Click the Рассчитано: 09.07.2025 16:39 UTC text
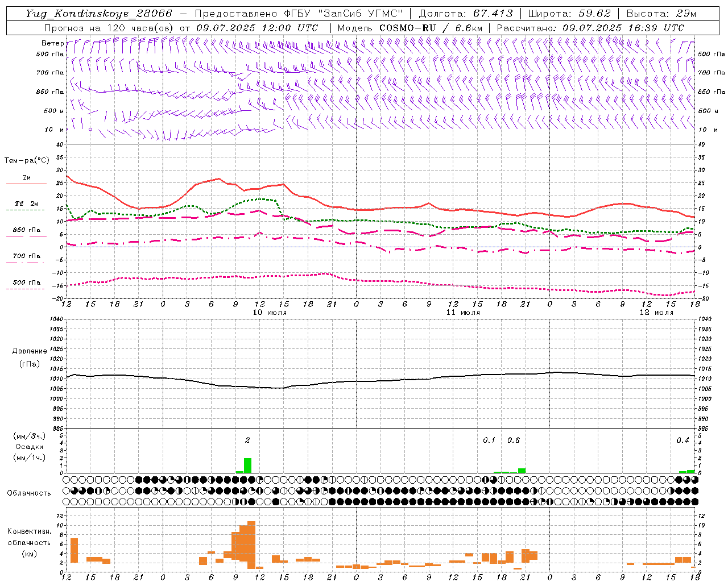This screenshot has height=582, width=728. point(590,28)
